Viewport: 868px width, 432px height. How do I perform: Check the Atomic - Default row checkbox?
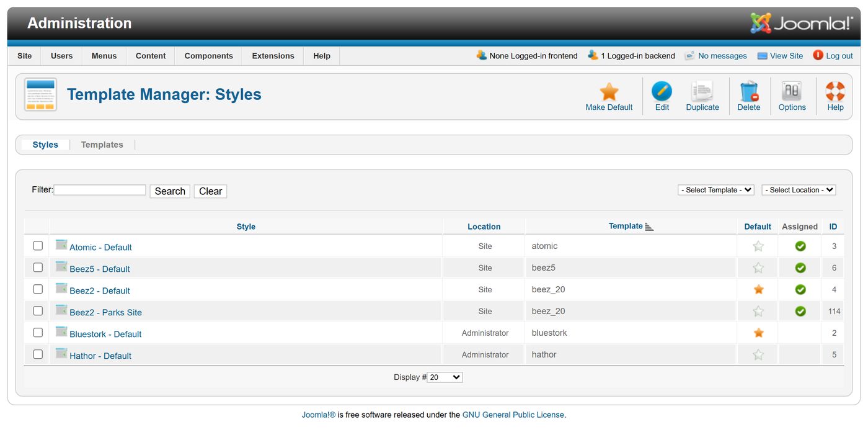coord(38,246)
